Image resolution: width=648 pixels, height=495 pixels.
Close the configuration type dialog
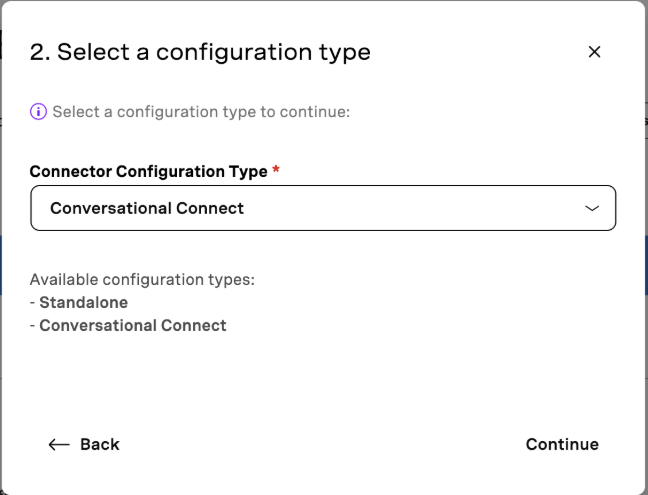click(594, 52)
